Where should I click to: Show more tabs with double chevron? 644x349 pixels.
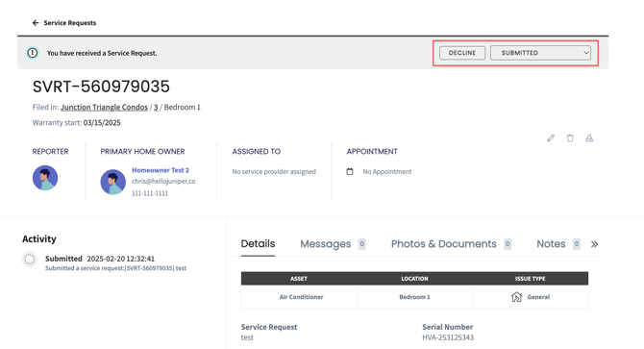pos(594,244)
